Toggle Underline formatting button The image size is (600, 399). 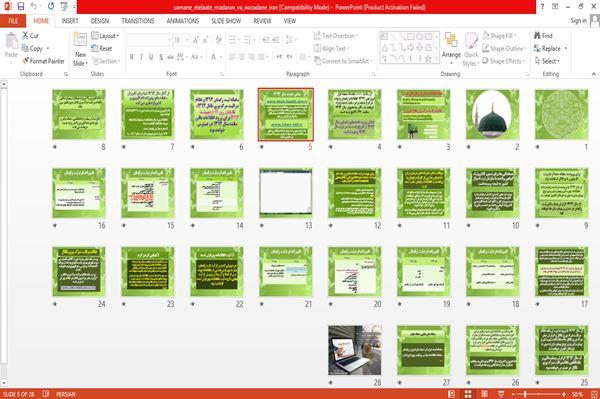click(151, 57)
